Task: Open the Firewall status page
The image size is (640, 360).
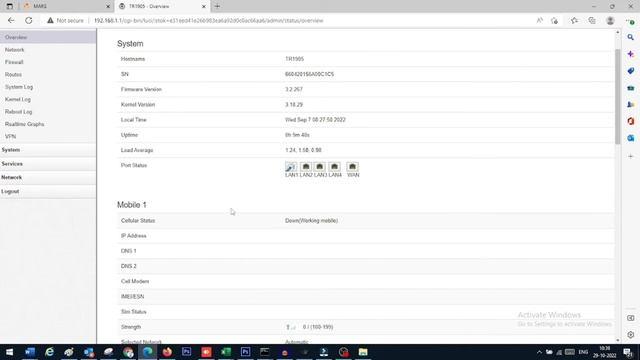Action: 14,62
